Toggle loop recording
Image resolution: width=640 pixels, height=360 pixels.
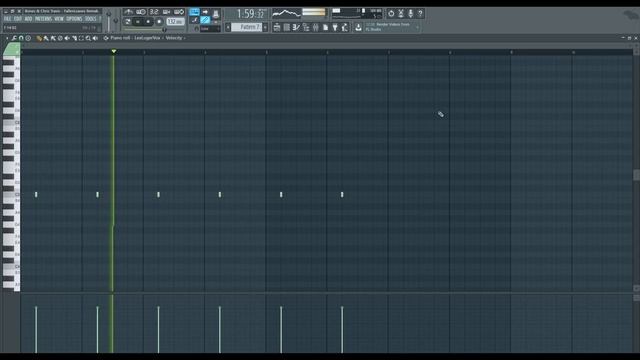178,12
